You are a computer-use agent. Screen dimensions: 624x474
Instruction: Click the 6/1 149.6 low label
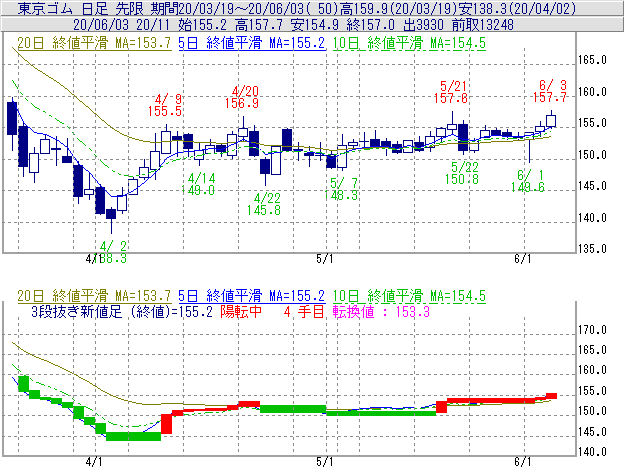pyautogui.click(x=528, y=181)
